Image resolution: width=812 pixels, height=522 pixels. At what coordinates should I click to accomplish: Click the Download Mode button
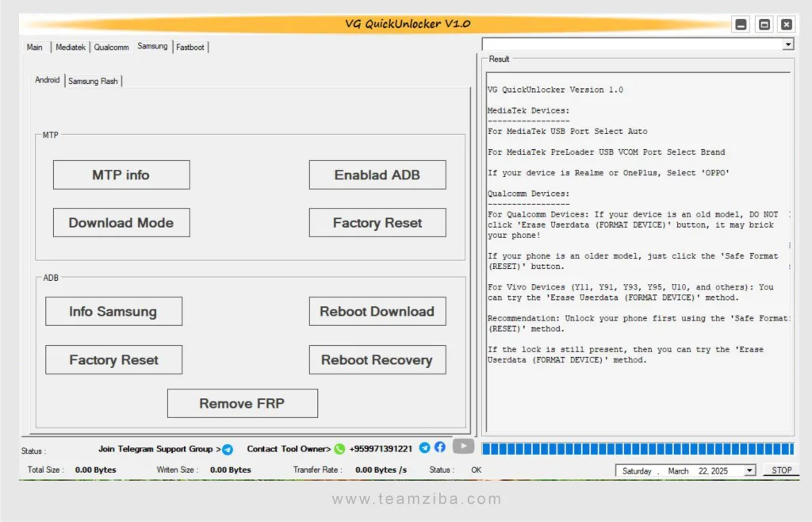[121, 223]
